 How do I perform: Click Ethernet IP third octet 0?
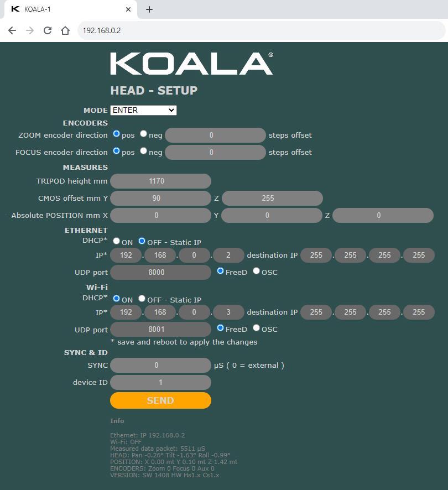(195, 256)
